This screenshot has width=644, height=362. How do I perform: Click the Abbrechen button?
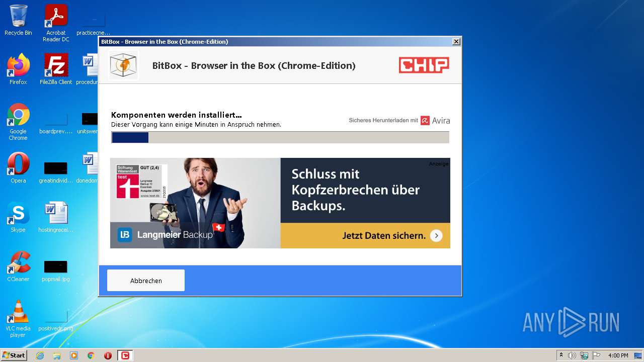[x=146, y=281]
